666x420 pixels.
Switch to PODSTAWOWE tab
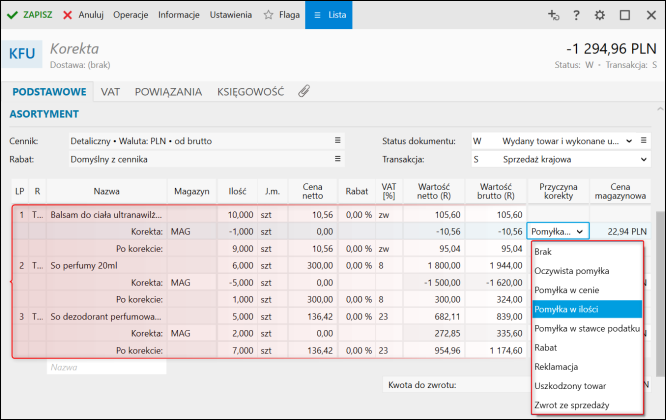pyautogui.click(x=49, y=92)
